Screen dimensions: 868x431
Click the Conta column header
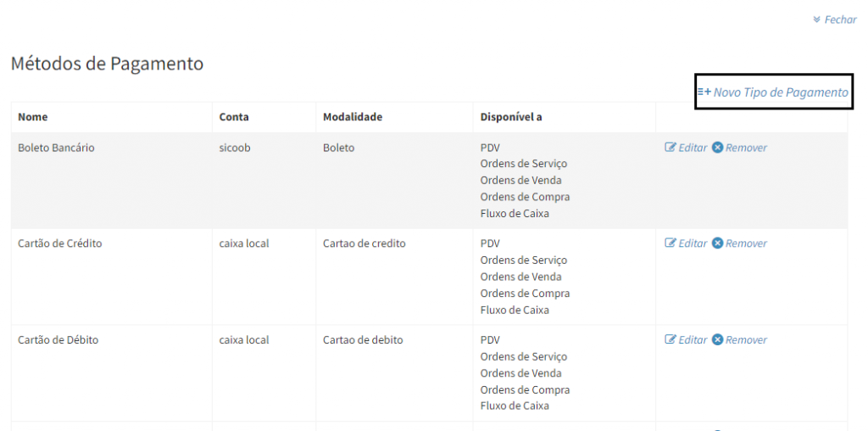234,117
